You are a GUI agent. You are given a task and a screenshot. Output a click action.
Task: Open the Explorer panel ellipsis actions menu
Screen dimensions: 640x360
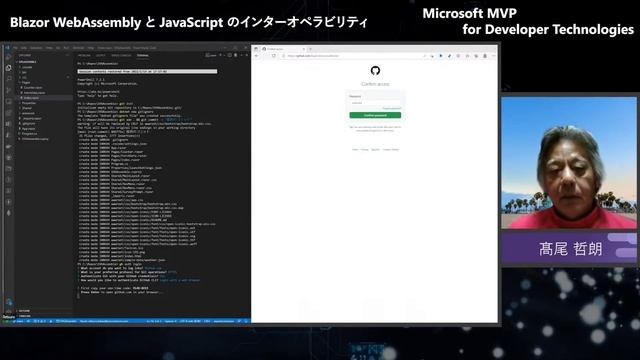68,55
